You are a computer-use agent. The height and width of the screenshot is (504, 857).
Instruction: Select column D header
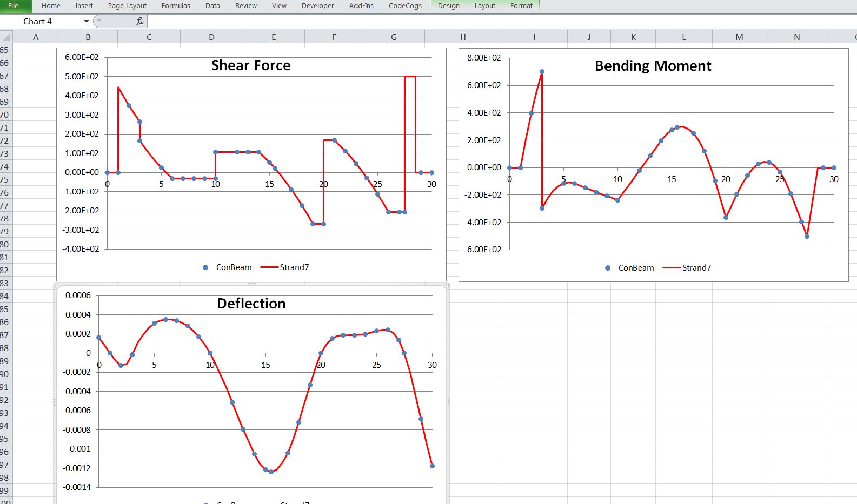[x=211, y=37]
